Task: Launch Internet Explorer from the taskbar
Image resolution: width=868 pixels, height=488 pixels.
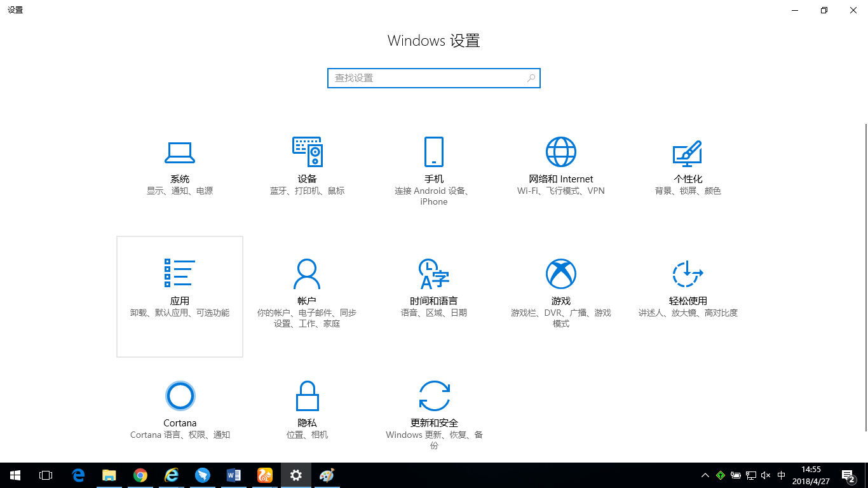Action: pos(172,475)
